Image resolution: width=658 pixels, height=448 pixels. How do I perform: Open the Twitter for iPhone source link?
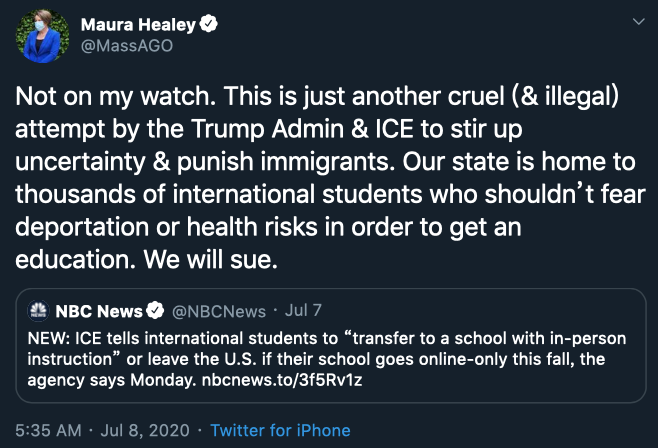278,430
